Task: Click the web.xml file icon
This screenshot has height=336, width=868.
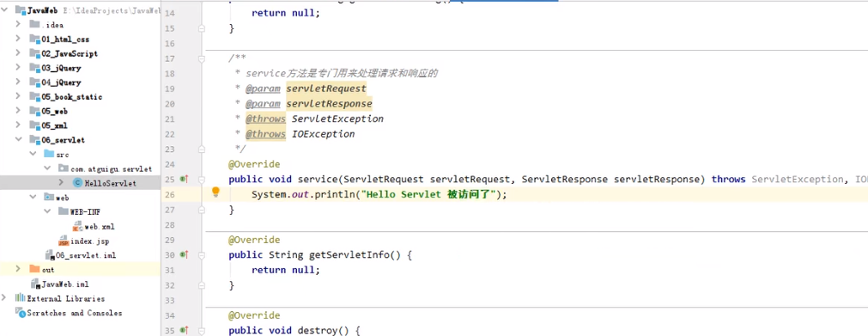Action: [77, 226]
